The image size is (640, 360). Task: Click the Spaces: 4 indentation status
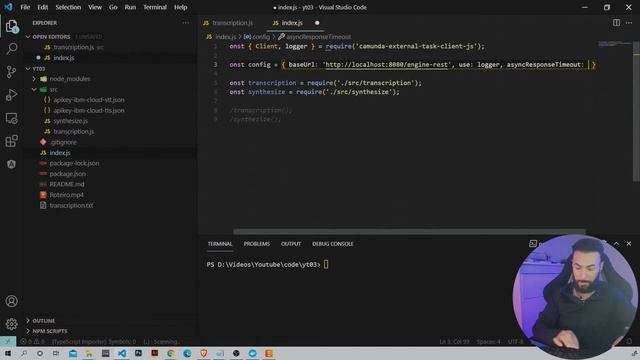488,342
